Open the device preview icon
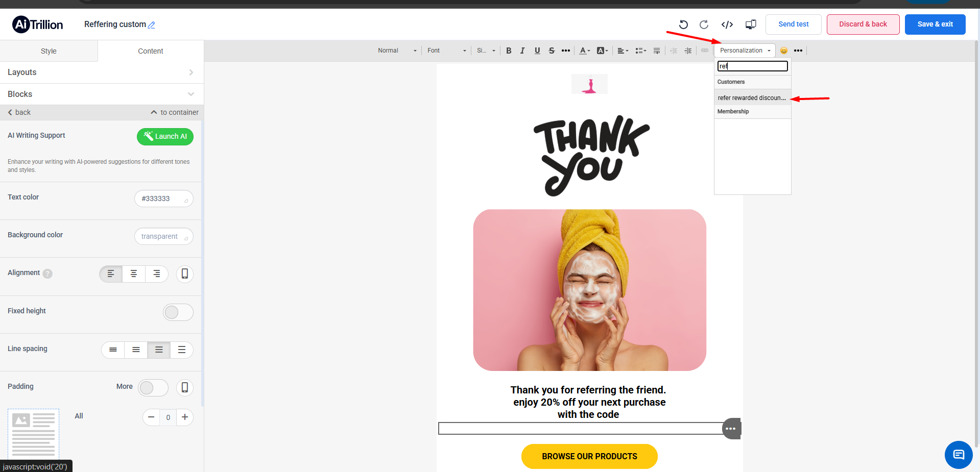The image size is (980, 472). click(751, 24)
